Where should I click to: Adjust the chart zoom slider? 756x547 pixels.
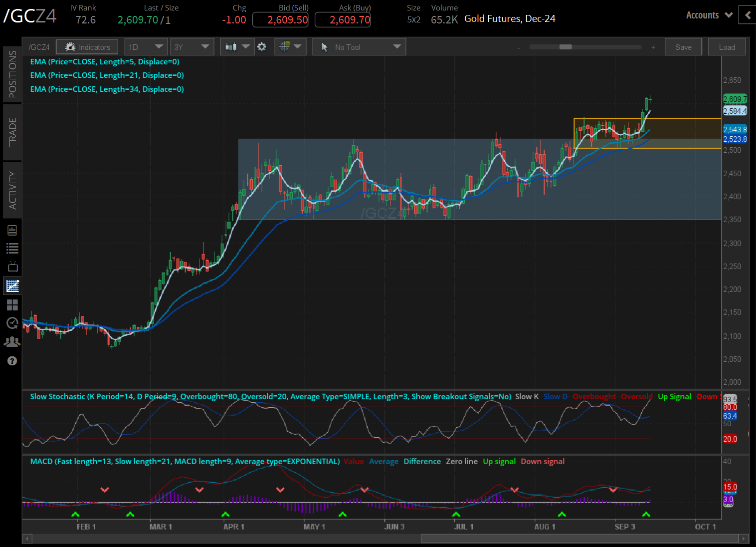(x=565, y=47)
